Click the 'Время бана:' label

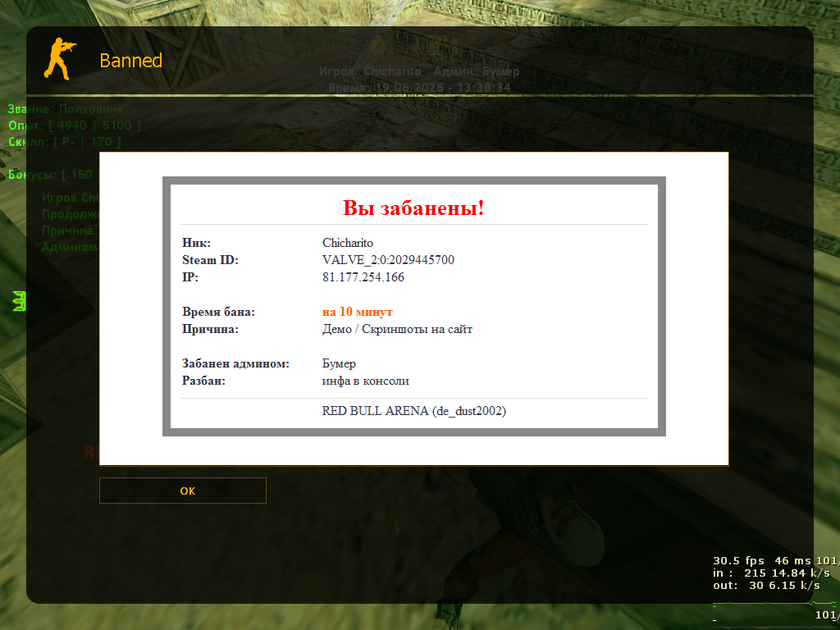[x=218, y=312]
